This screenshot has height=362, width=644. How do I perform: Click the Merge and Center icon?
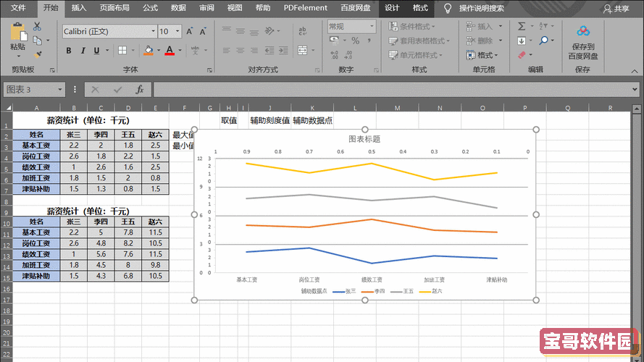pyautogui.click(x=303, y=51)
